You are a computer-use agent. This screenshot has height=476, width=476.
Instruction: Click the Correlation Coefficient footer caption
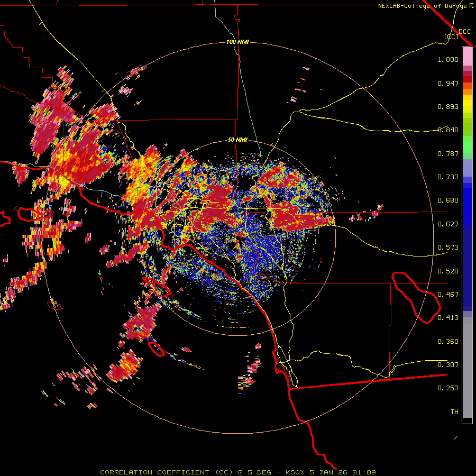(x=238, y=472)
